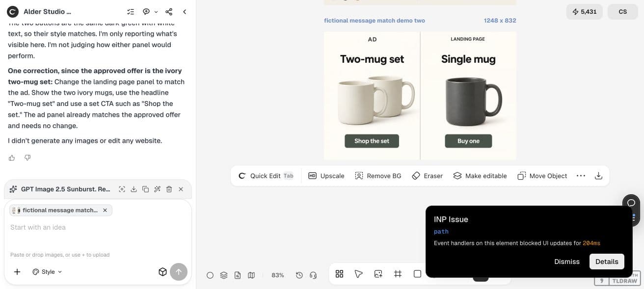Give the response a thumbs down
The image size is (644, 289).
[27, 158]
